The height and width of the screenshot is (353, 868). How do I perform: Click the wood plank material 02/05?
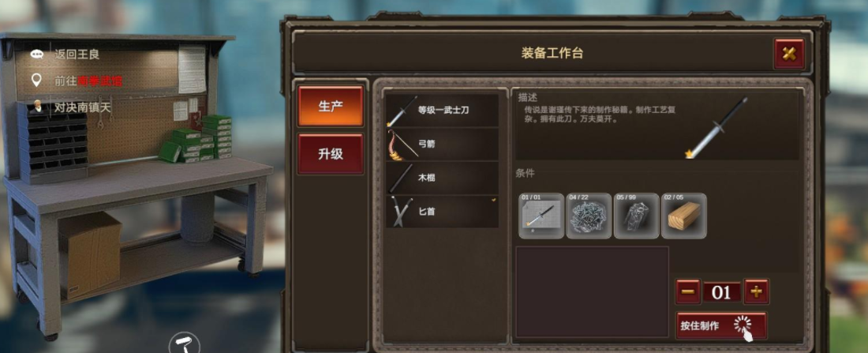point(683,216)
